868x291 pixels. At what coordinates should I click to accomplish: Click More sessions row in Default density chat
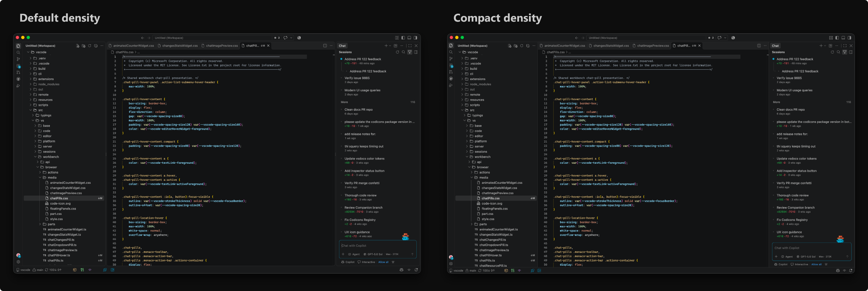(x=378, y=102)
